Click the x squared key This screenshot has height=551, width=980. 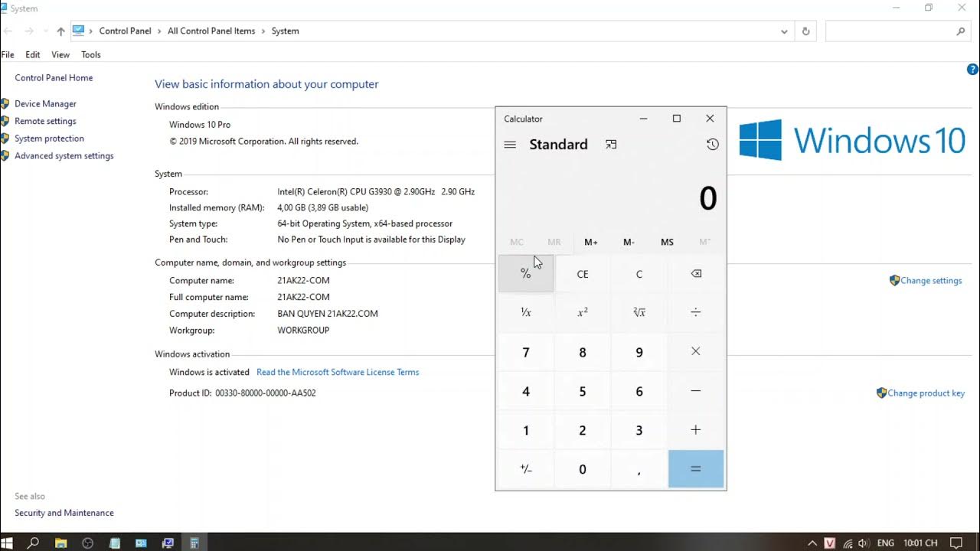pos(583,312)
